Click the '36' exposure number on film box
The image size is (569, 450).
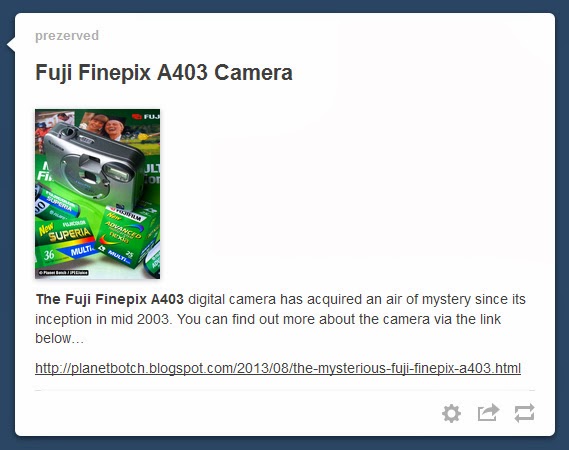[49, 255]
